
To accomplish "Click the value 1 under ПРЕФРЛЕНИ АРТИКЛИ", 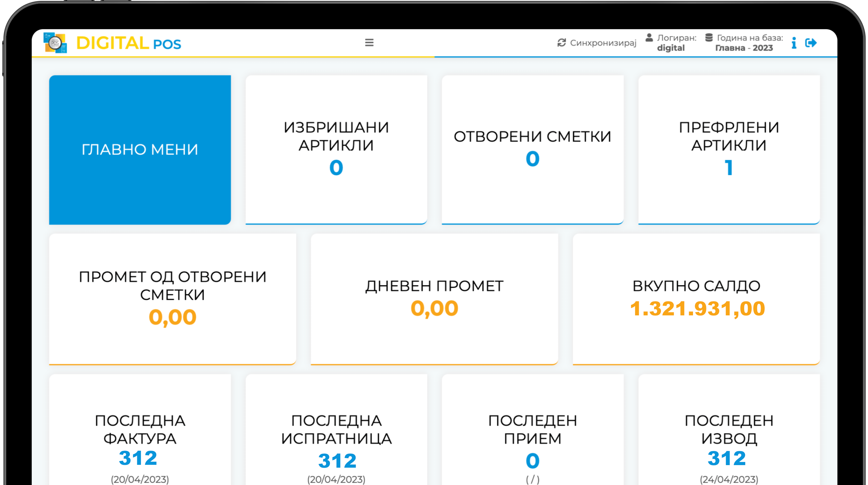I will point(729,168).
